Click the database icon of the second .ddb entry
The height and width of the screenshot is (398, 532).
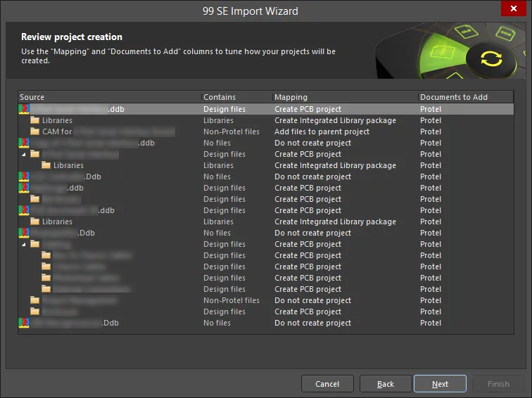(24, 143)
